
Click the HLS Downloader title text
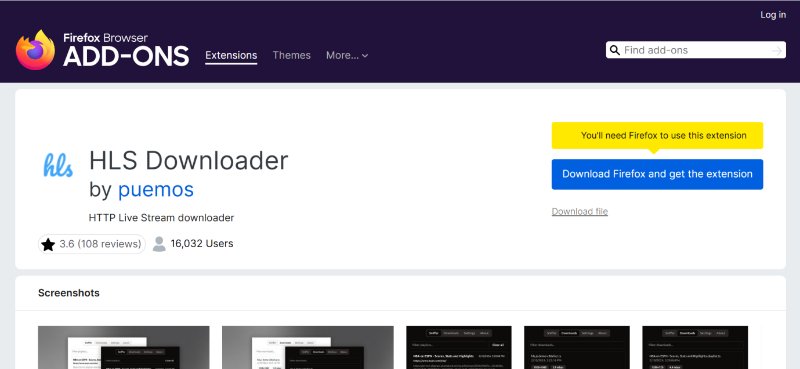[x=189, y=160]
